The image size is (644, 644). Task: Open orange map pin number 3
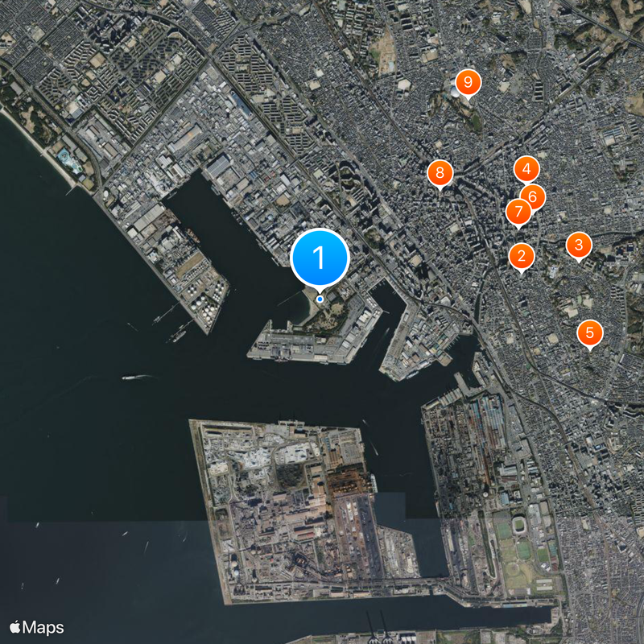pos(579,246)
